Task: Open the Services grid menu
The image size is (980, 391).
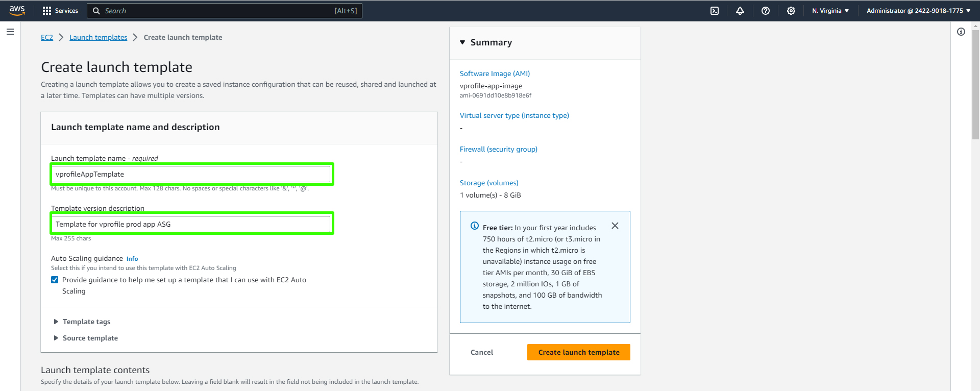Action: click(60, 11)
